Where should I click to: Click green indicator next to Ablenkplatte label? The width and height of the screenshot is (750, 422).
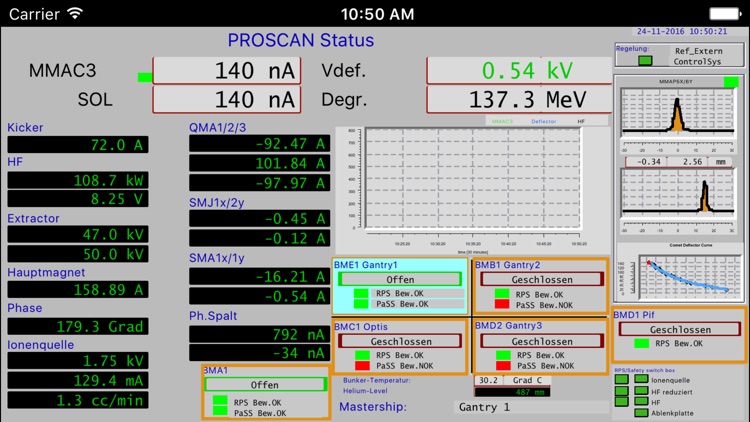pos(641,412)
